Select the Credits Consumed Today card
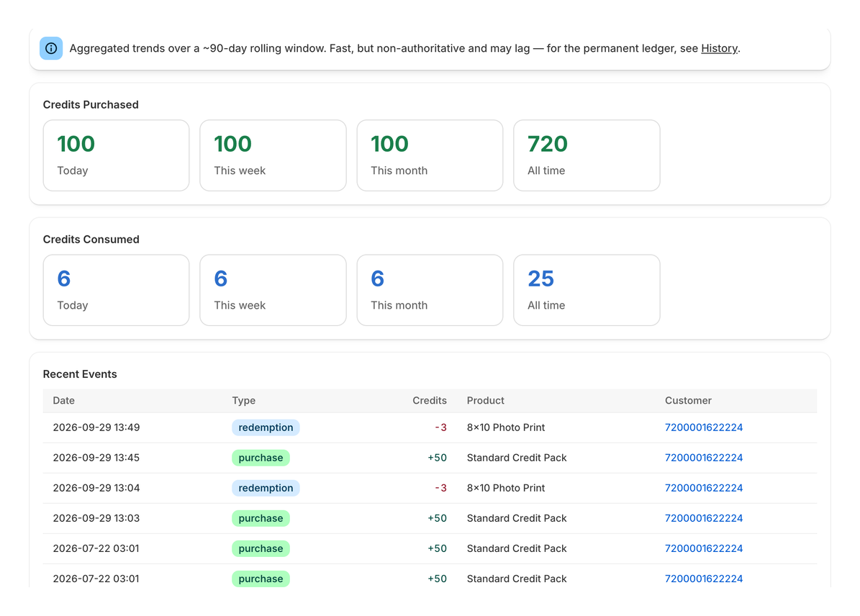This screenshot has height=616, width=860. click(117, 290)
